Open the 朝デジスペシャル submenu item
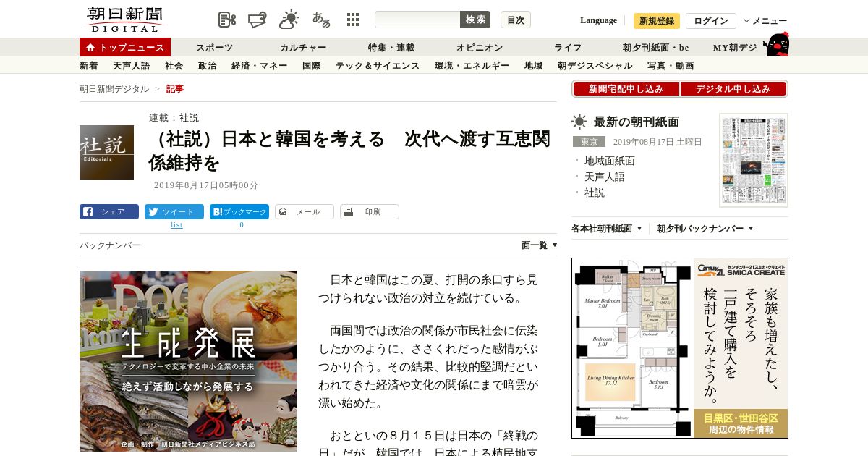Image resolution: width=868 pixels, height=456 pixels. coord(595,66)
